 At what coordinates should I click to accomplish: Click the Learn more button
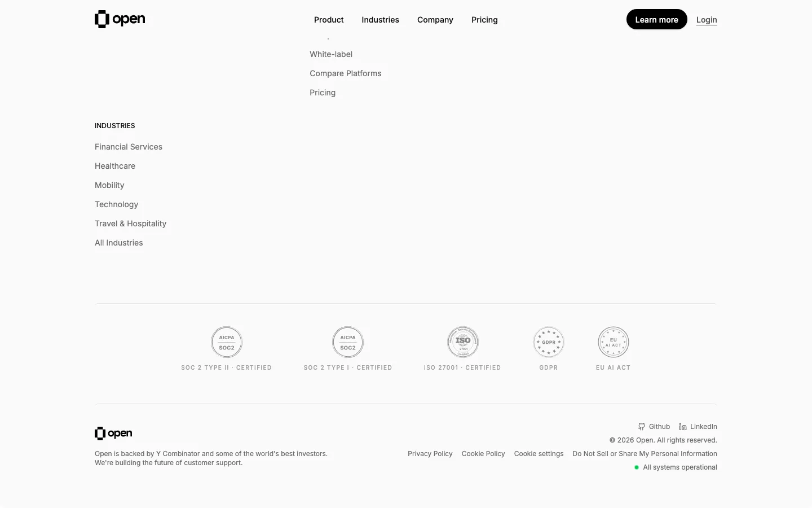657,19
